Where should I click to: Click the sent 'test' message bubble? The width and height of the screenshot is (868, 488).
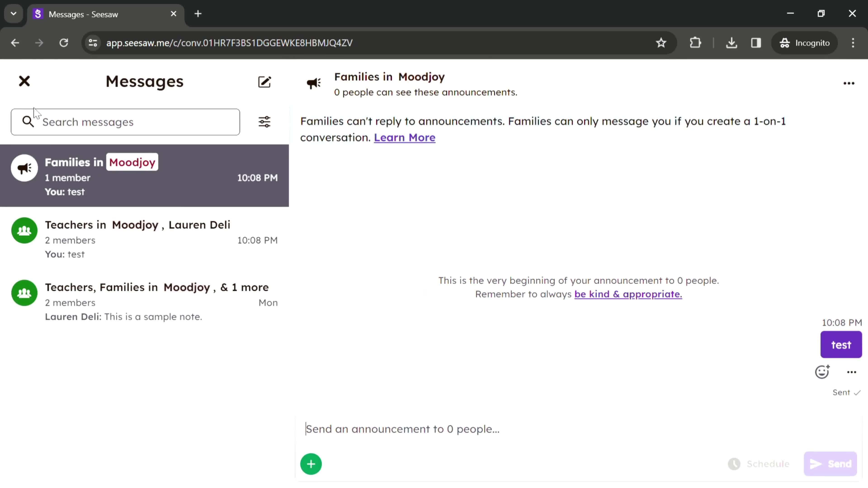pos(841,345)
